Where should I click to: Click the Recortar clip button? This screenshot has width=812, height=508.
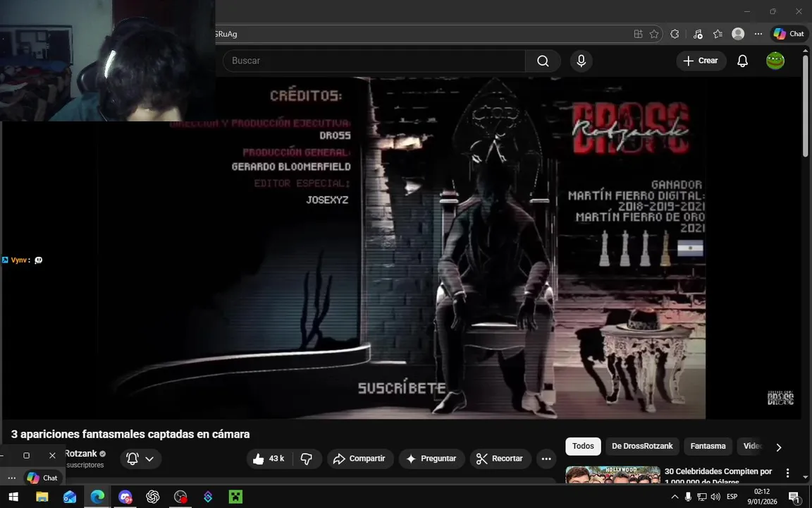coord(500,458)
